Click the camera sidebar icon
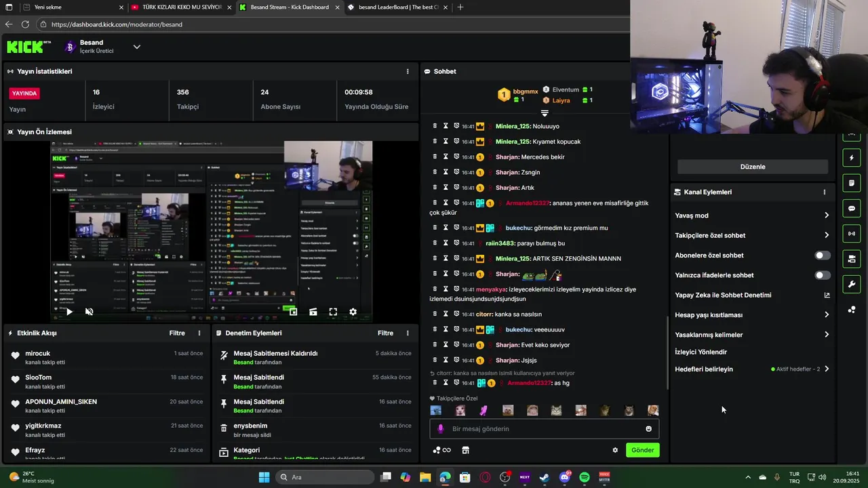Image resolution: width=868 pixels, height=488 pixels. pyautogui.click(x=852, y=259)
